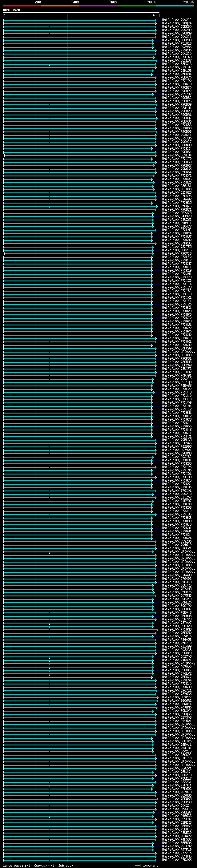
Task: Open hit UniRef100_Q002I2
Action: 177,20
